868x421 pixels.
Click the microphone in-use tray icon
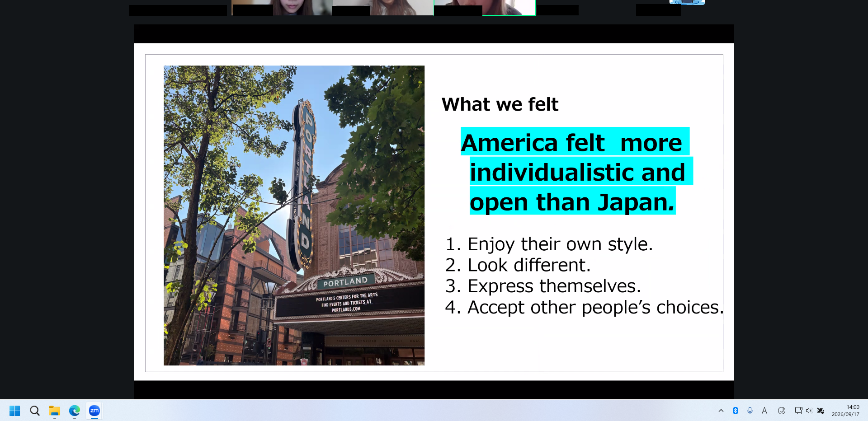750,411
